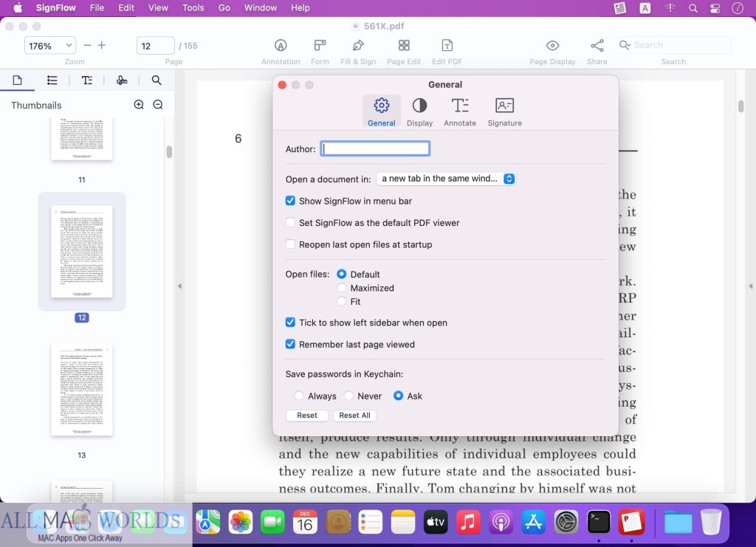Click the page number field
The width and height of the screenshot is (756, 547).
pyautogui.click(x=155, y=46)
